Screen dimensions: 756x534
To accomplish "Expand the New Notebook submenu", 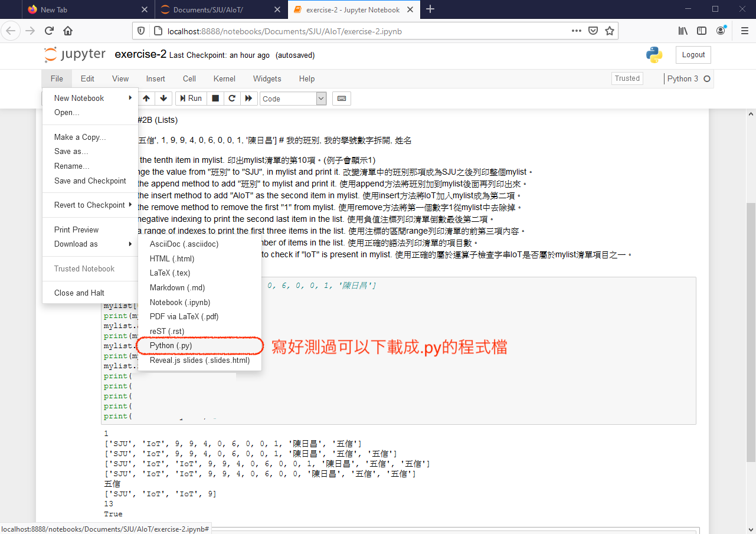I will point(90,98).
